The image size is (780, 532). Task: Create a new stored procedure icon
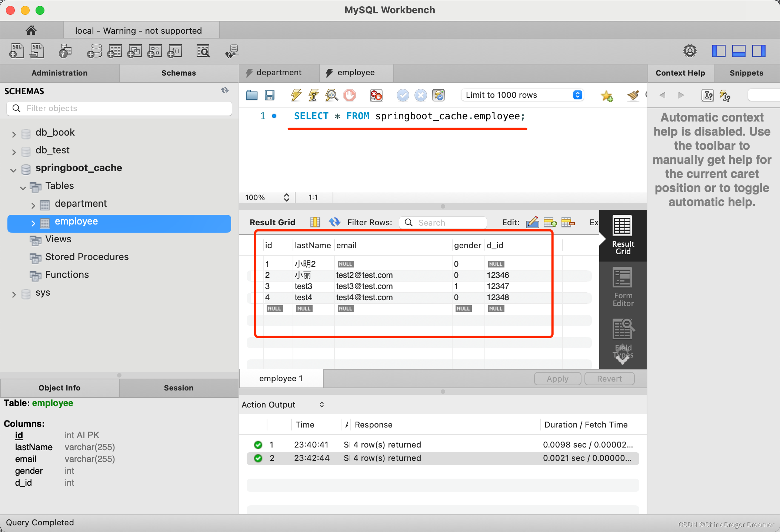[154, 51]
